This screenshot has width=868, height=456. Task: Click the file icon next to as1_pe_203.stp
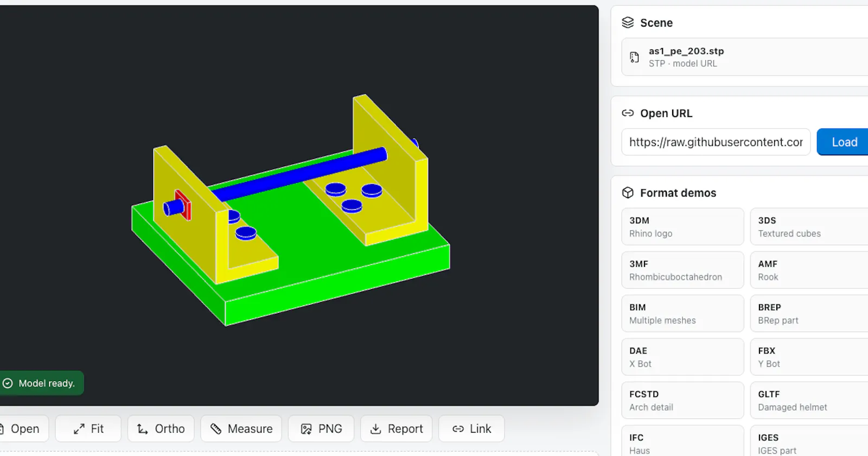point(634,57)
